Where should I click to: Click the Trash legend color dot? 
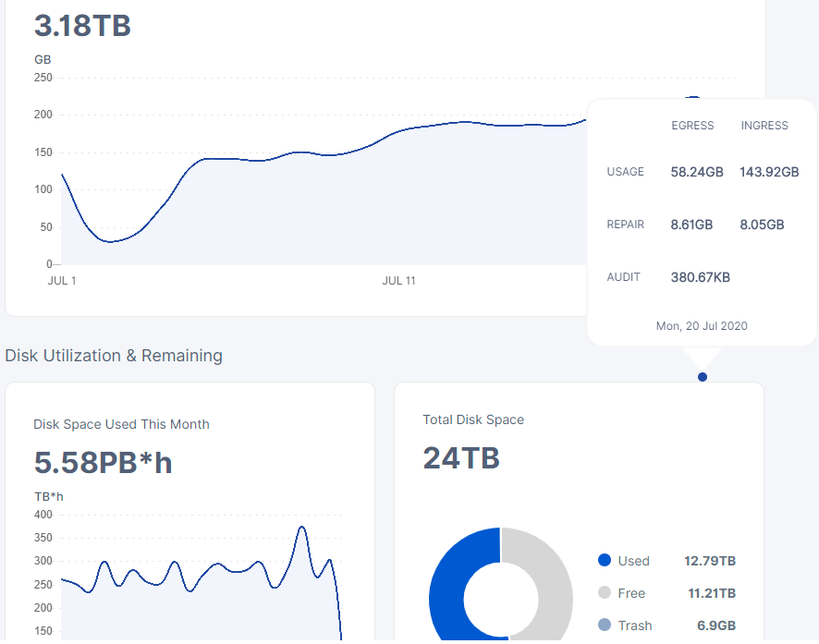pyautogui.click(x=605, y=626)
